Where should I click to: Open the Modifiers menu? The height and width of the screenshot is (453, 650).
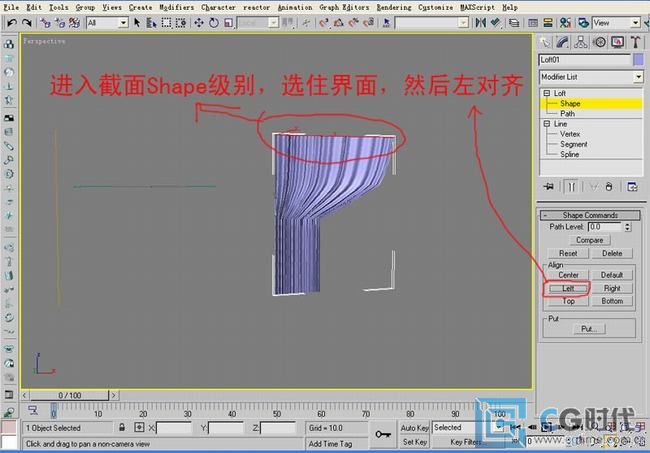coord(176,7)
